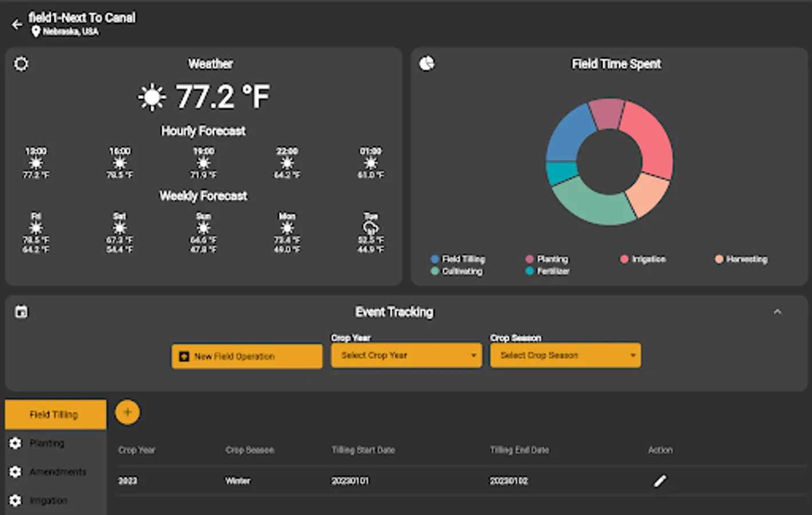The width and height of the screenshot is (812, 515).
Task: Click the 16:00 hourly forecast sun icon
Action: click(119, 163)
